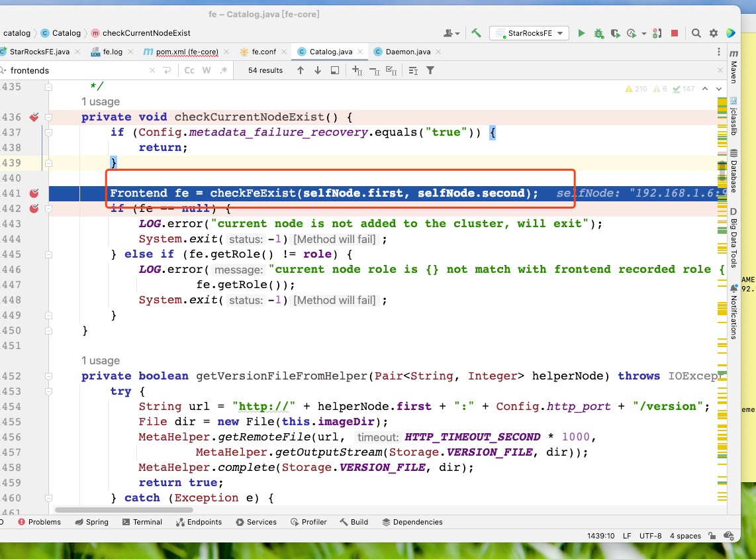Switch to the pom.xml (fe-core) tab
The width and height of the screenshot is (756, 559).
click(187, 52)
